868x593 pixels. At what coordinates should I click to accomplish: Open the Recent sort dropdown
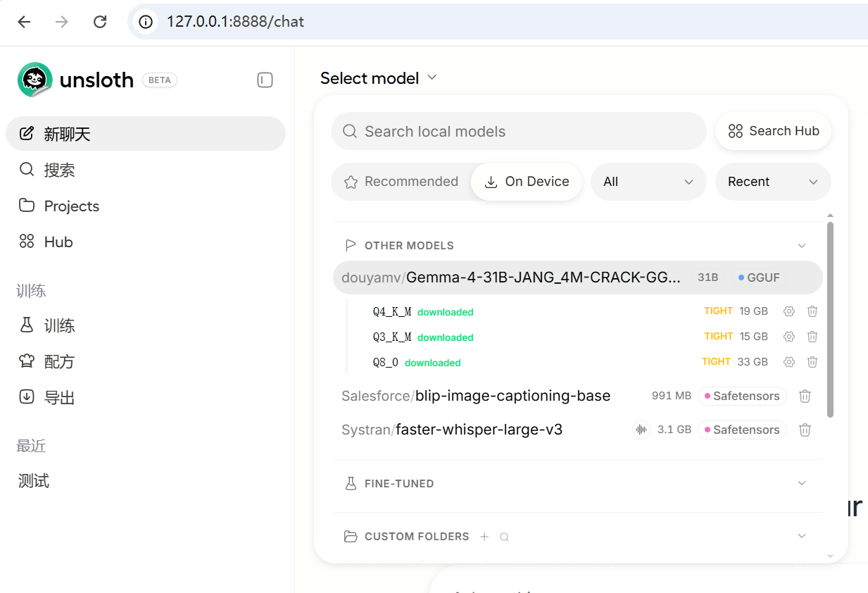coord(773,182)
